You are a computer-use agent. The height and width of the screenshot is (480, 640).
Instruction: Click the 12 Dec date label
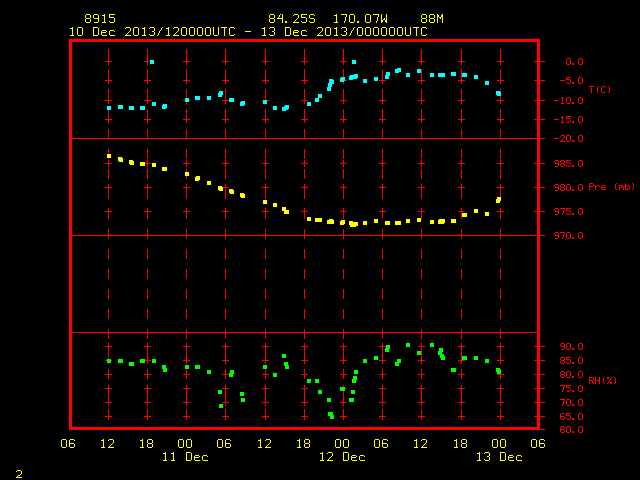click(x=342, y=457)
